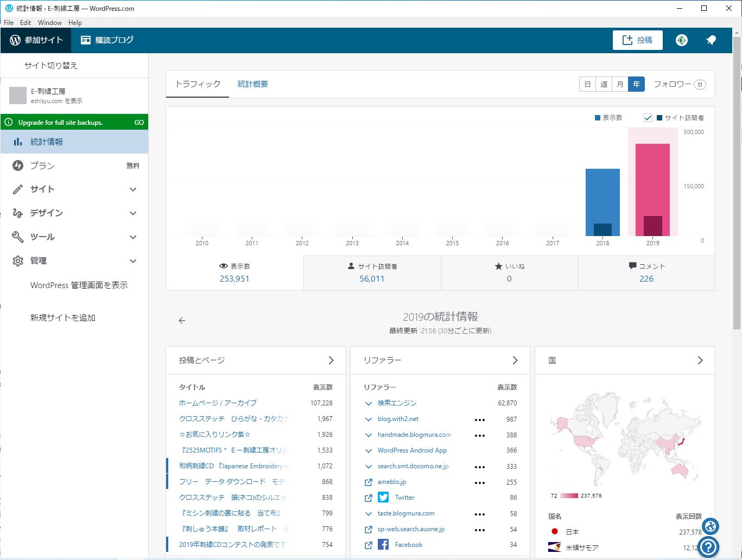Click the E-刺繍工房 site thumbnail
The image size is (742, 560).
point(18,96)
